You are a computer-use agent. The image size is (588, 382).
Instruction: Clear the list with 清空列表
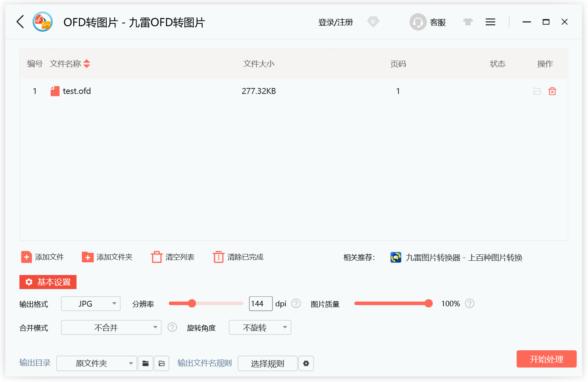173,257
